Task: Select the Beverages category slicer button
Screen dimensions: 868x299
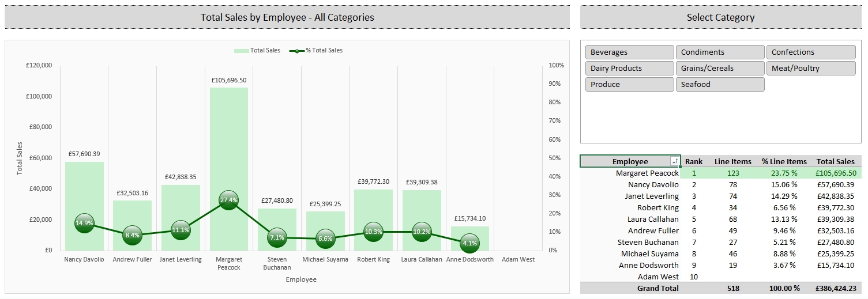Action: (x=629, y=52)
